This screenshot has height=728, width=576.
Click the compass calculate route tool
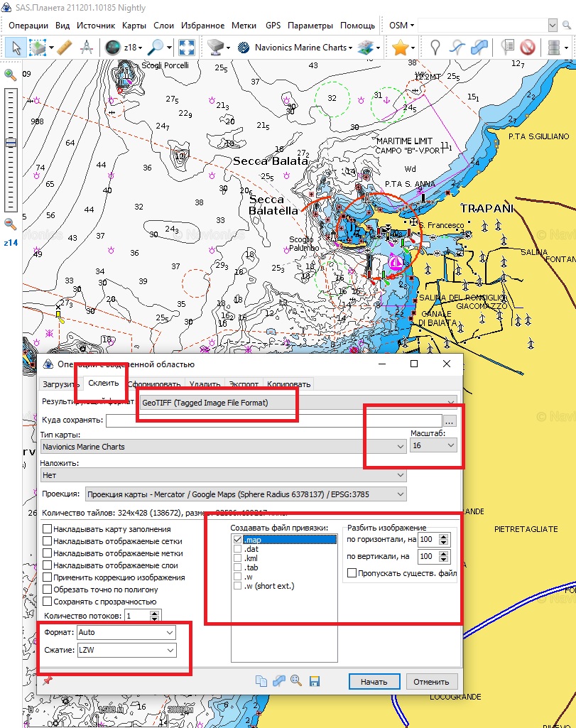[x=86, y=48]
